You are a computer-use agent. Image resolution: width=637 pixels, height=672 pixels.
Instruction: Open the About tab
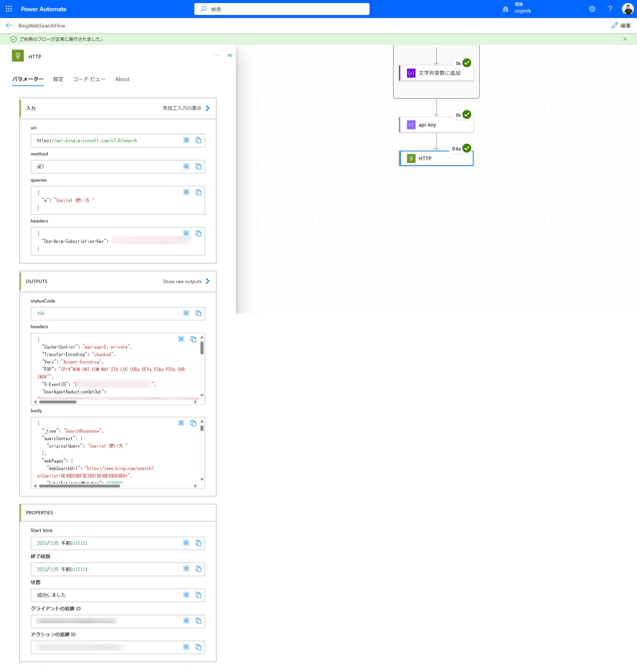coord(122,79)
